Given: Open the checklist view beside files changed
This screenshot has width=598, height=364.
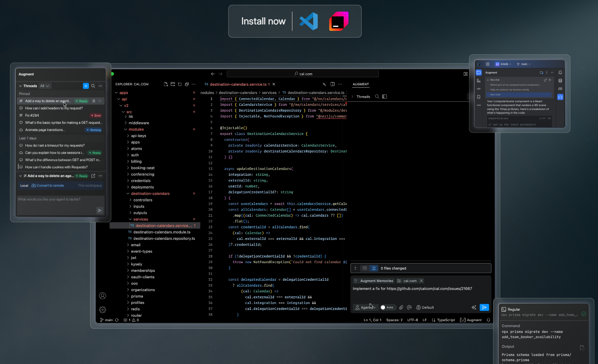Looking at the screenshot, I should pyautogui.click(x=364, y=268).
